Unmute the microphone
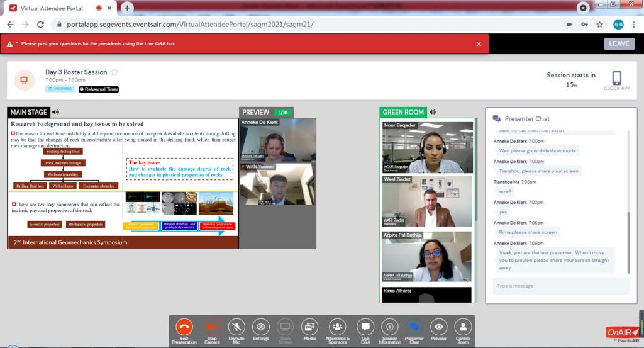 click(236, 330)
